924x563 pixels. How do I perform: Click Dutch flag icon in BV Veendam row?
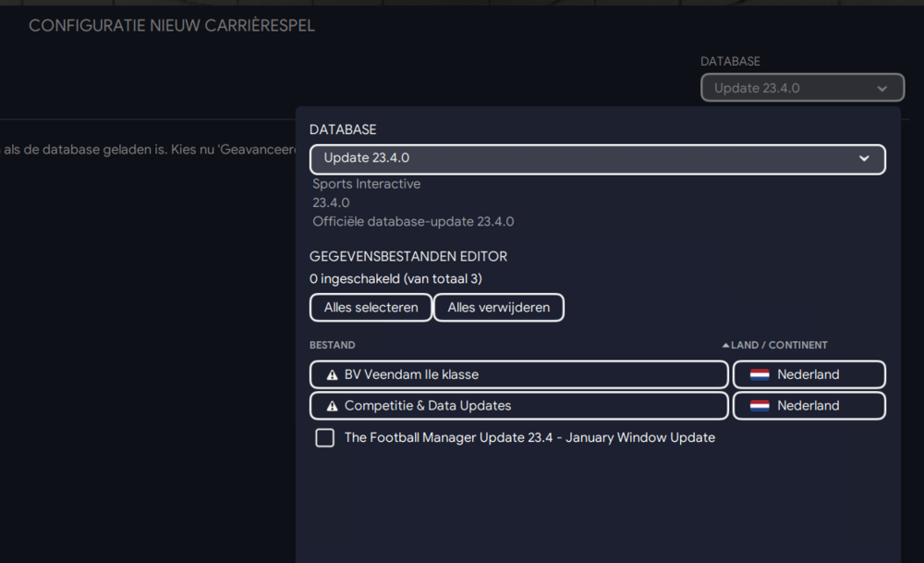(x=760, y=374)
